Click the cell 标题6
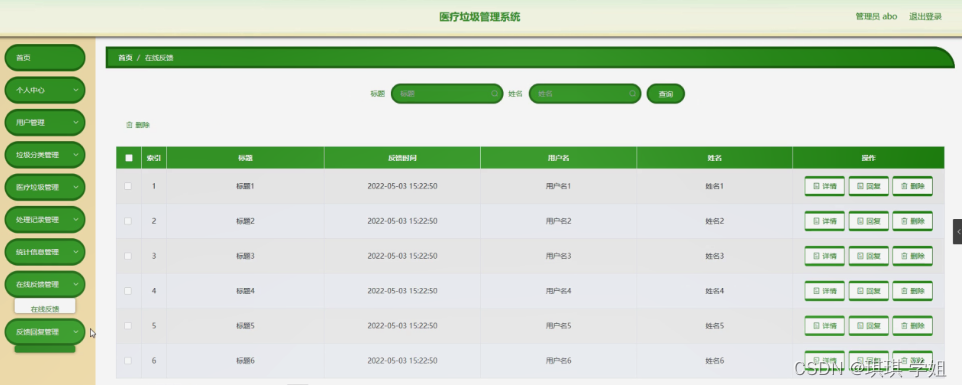Image resolution: width=962 pixels, height=387 pixels. 245,361
